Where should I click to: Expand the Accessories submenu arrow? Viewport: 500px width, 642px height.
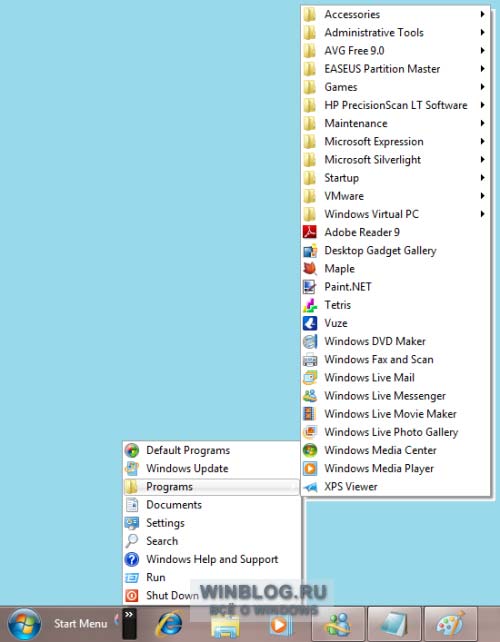(482, 14)
